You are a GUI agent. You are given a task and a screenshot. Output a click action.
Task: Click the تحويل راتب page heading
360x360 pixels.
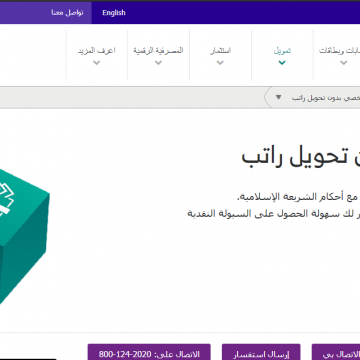coord(301,157)
